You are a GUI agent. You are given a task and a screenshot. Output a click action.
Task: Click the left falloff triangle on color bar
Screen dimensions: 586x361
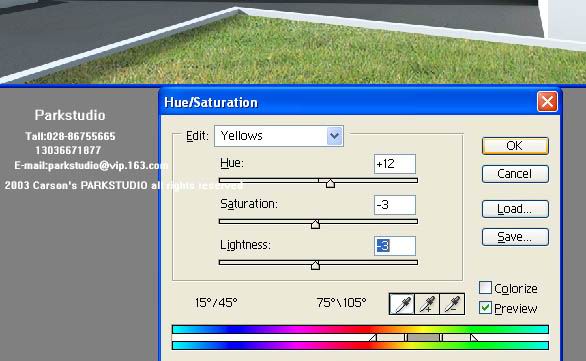373,338
